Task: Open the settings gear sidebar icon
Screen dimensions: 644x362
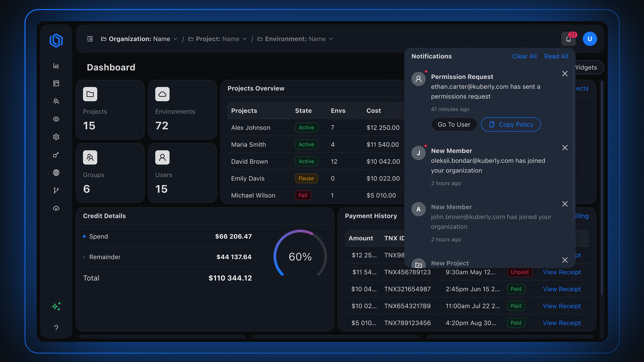Action: 56,137
